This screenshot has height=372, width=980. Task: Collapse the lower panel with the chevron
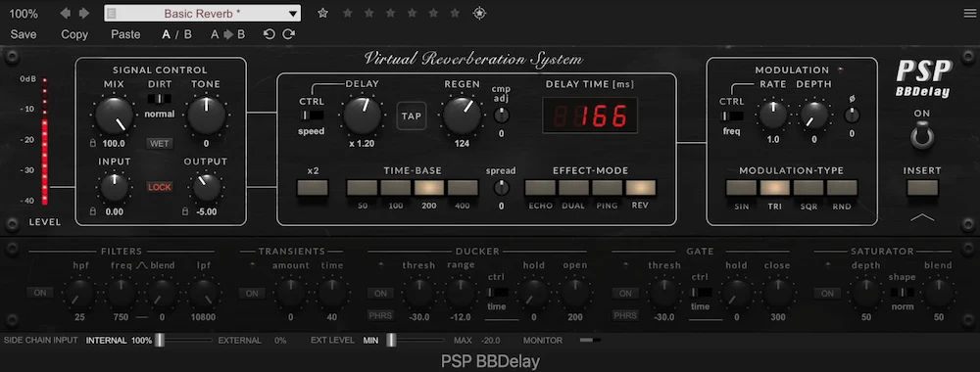tap(922, 217)
